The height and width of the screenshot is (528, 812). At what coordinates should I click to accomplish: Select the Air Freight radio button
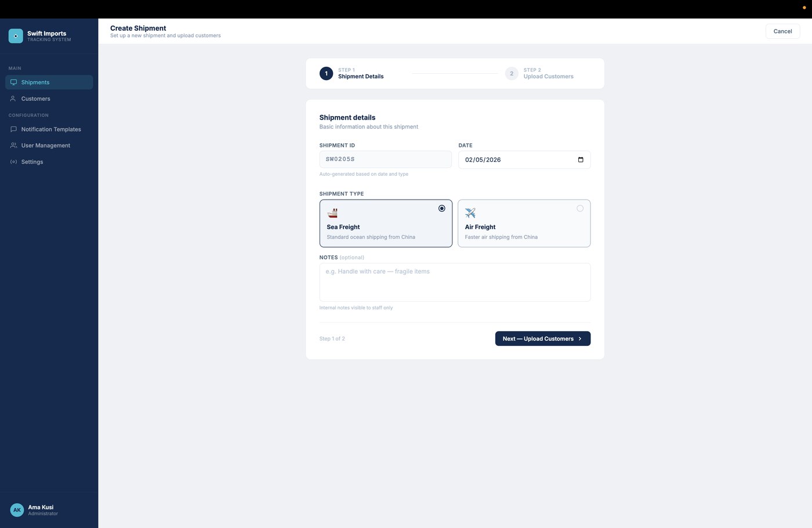tap(580, 208)
